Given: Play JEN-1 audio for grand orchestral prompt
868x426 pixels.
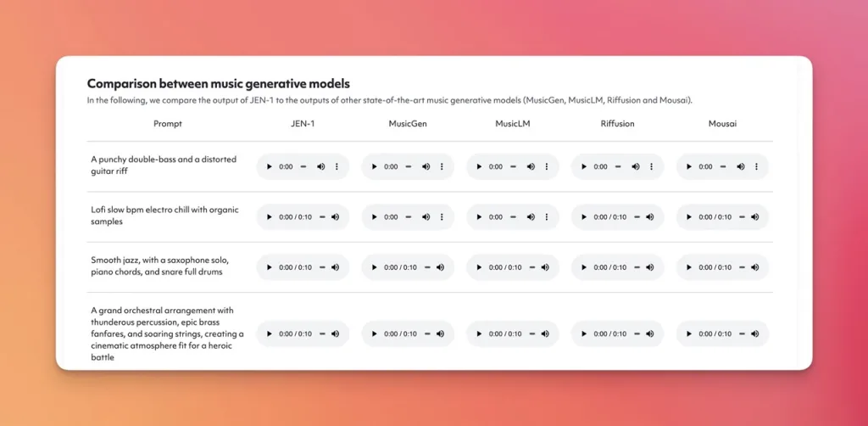Looking at the screenshot, I should click(x=270, y=334).
